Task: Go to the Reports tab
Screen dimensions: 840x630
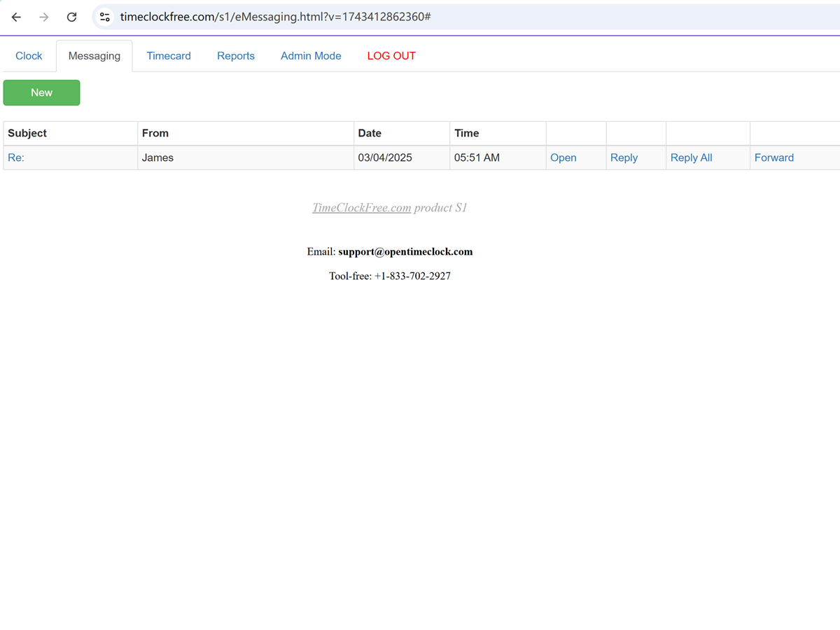Action: [236, 56]
